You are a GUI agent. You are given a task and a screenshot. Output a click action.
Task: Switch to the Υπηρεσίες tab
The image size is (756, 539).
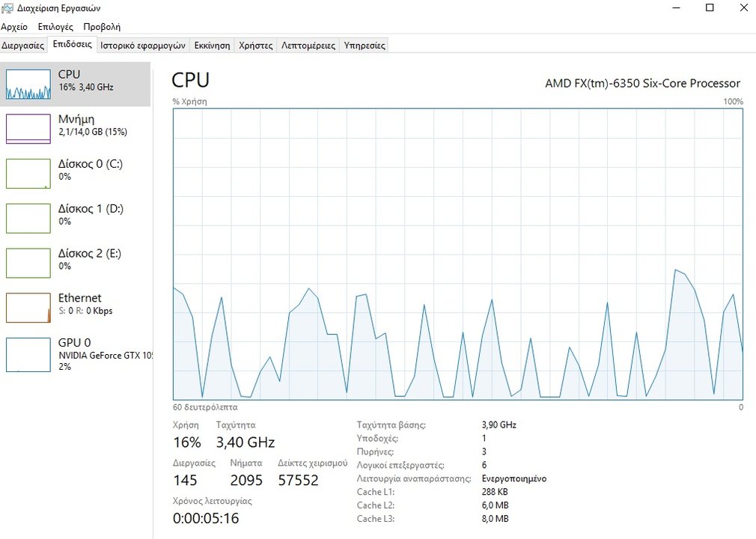(364, 45)
